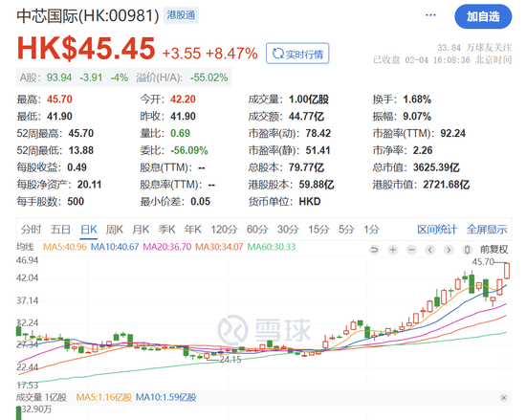Select the 年K chart tab
526x420 pixels.
coord(193,230)
